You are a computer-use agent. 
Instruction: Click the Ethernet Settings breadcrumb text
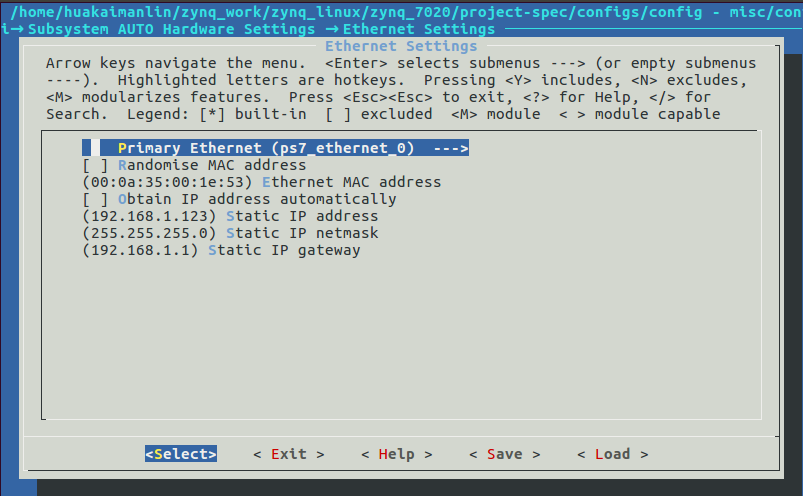(419, 29)
